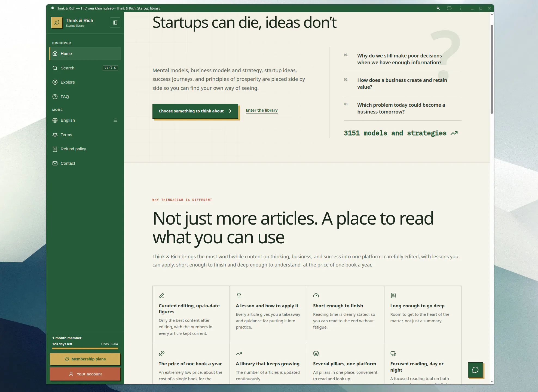Open the chat bubble widget
Viewport: 538px width, 392px height.
[x=475, y=370]
